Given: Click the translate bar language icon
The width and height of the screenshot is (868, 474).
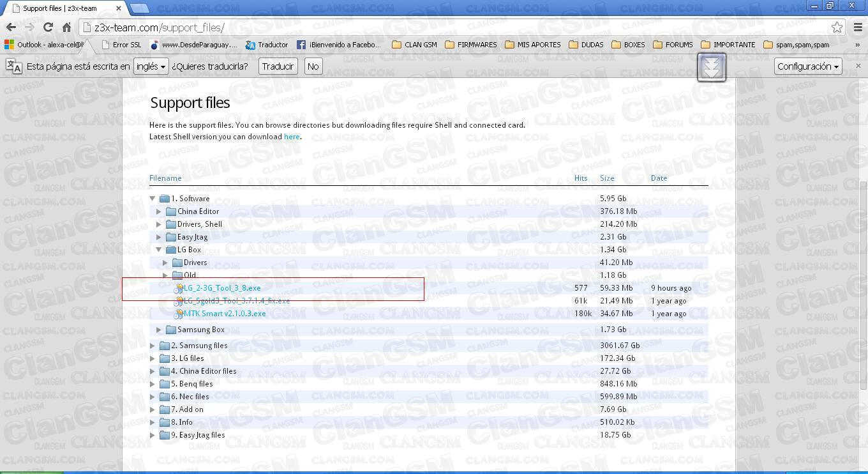Looking at the screenshot, I should 13,66.
